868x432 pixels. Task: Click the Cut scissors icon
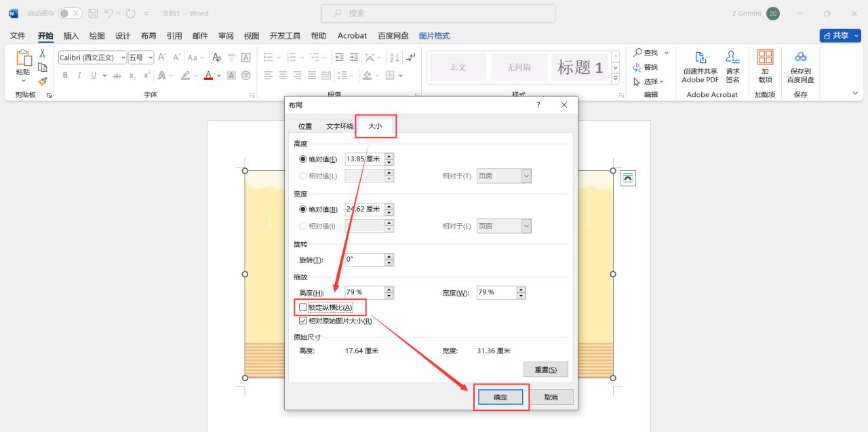point(42,54)
